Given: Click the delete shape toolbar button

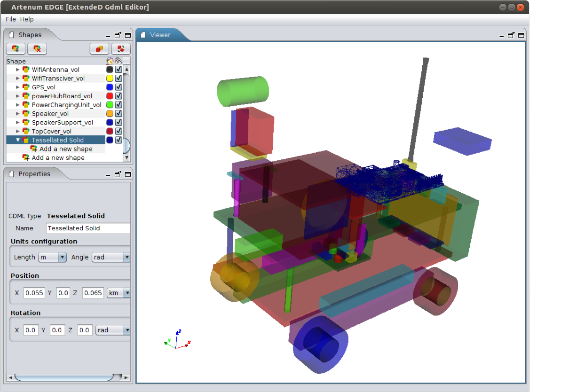Looking at the screenshot, I should coord(37,48).
